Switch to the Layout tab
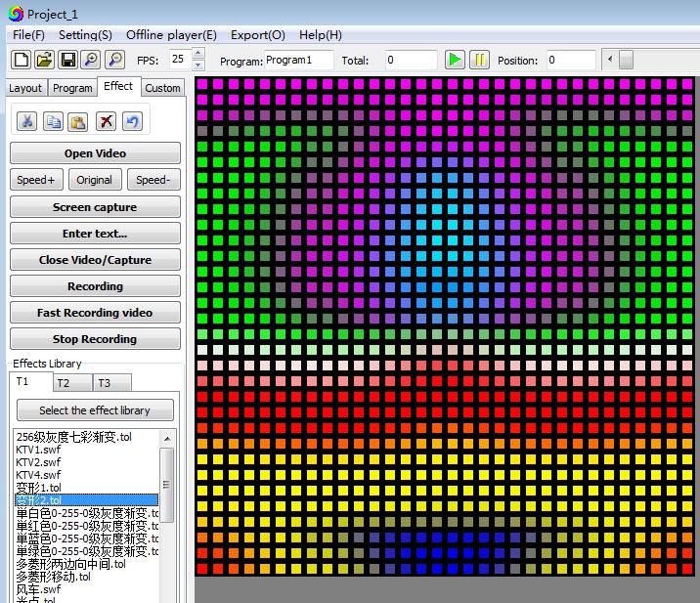The width and height of the screenshot is (700, 603). 25,88
